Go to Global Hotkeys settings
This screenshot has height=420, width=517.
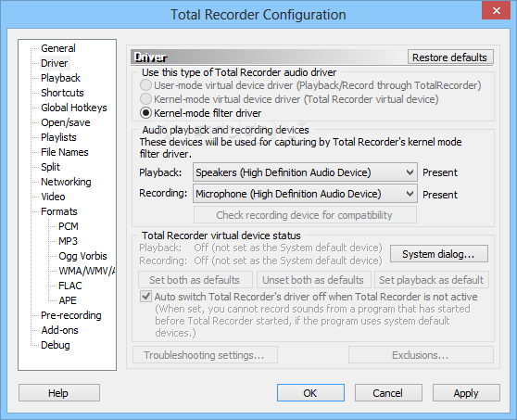pyautogui.click(x=74, y=108)
